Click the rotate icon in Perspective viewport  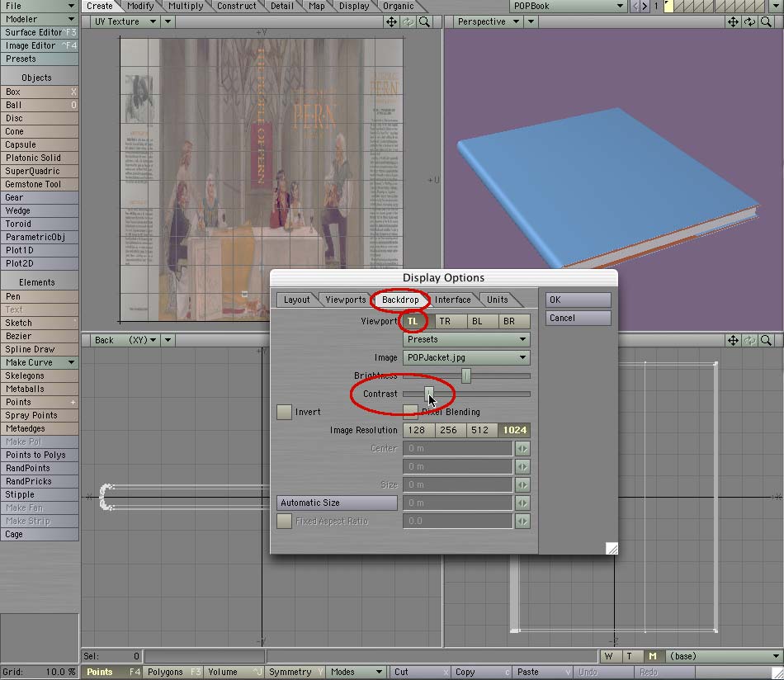coord(749,22)
